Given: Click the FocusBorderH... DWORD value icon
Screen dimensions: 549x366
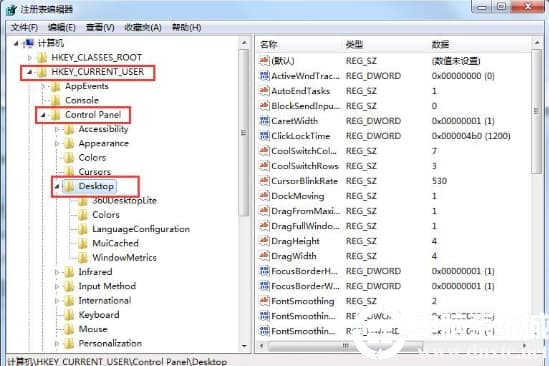Looking at the screenshot, I should pyautogui.click(x=264, y=271).
